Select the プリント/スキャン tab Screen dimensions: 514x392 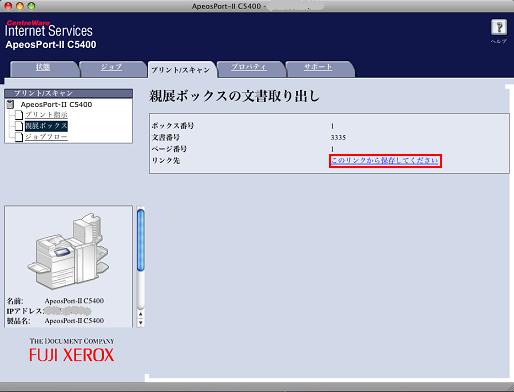click(181, 70)
